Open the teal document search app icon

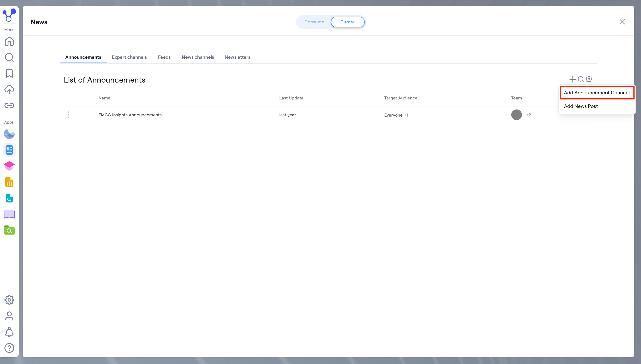click(9, 198)
